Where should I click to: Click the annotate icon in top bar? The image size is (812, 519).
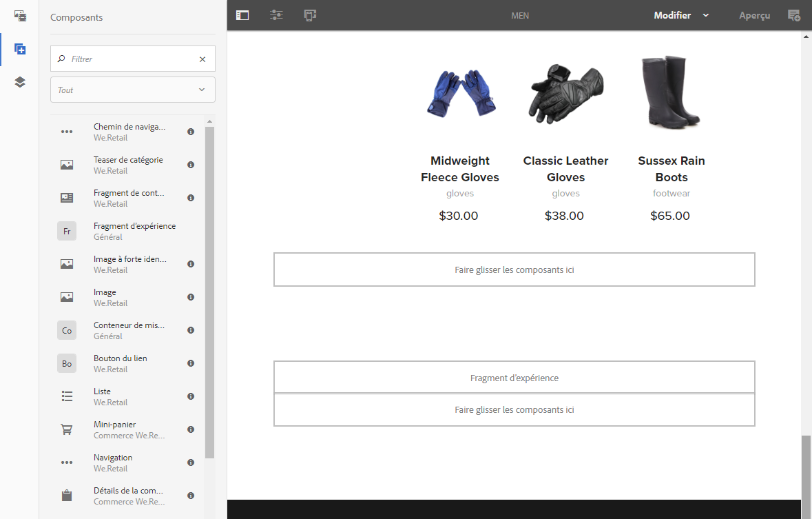point(794,15)
